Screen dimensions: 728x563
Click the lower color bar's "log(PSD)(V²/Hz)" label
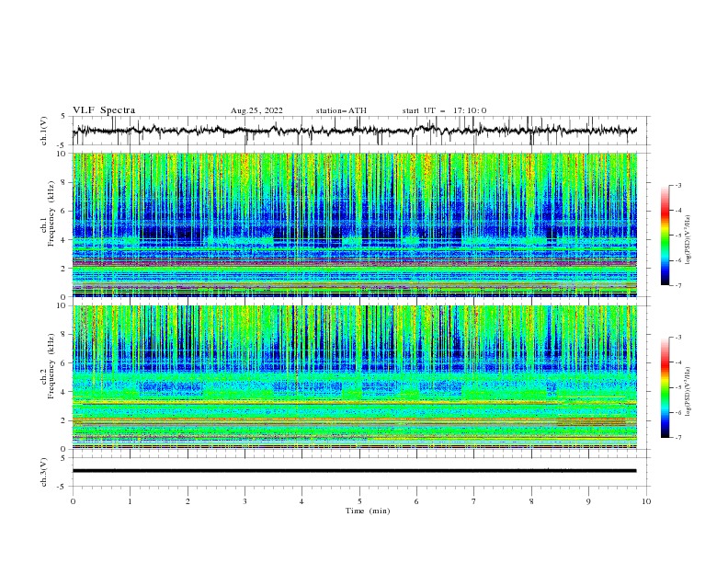tap(689, 392)
